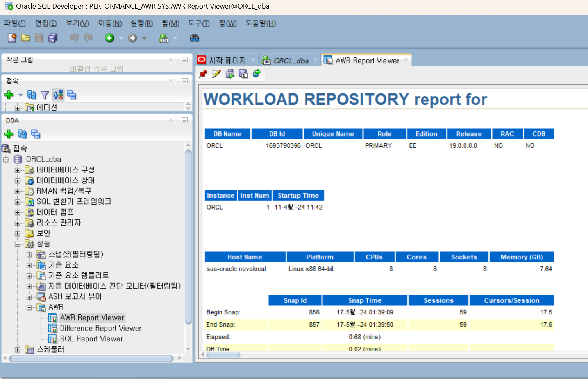Select 기준 요소 템플리트 tree item
The width and height of the screenshot is (588, 379).
pyautogui.click(x=79, y=275)
